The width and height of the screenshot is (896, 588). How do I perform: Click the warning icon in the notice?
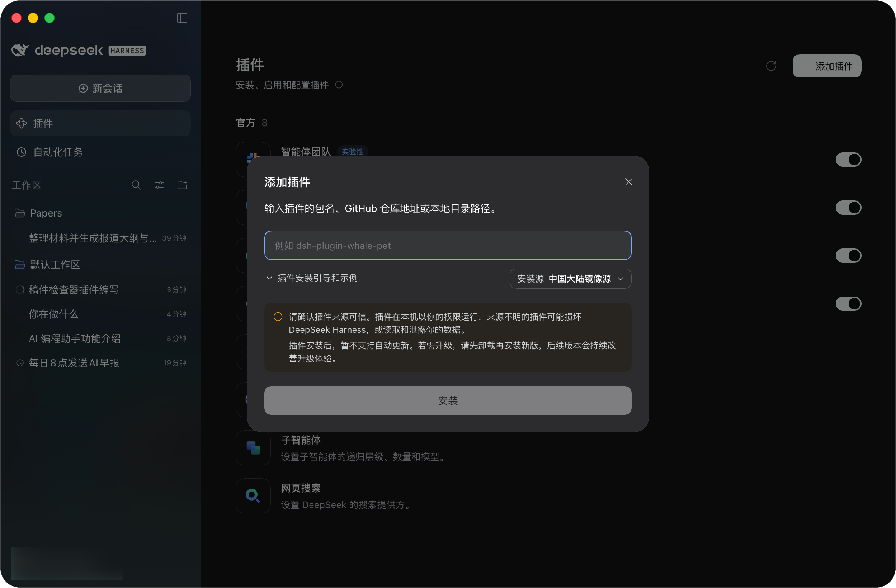278,317
